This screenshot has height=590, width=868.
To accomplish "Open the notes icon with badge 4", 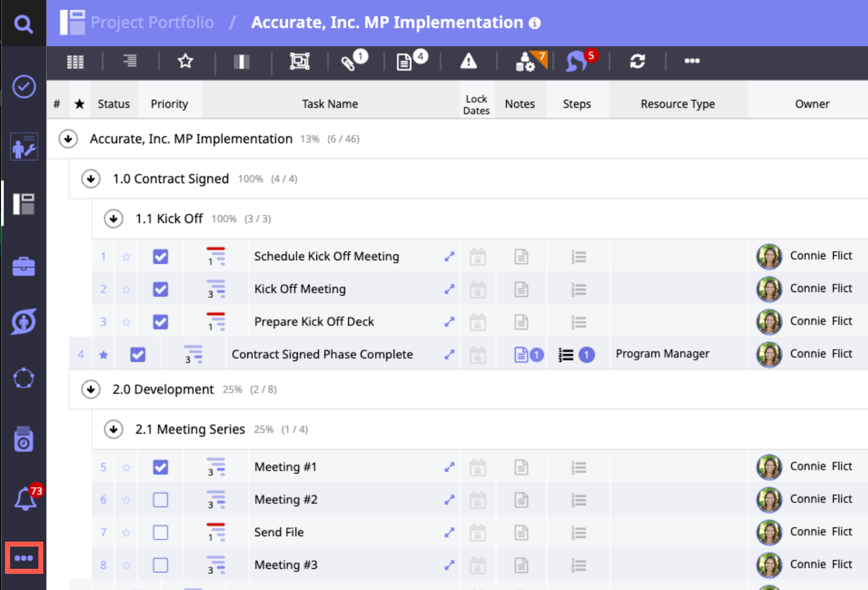I will click(x=404, y=63).
